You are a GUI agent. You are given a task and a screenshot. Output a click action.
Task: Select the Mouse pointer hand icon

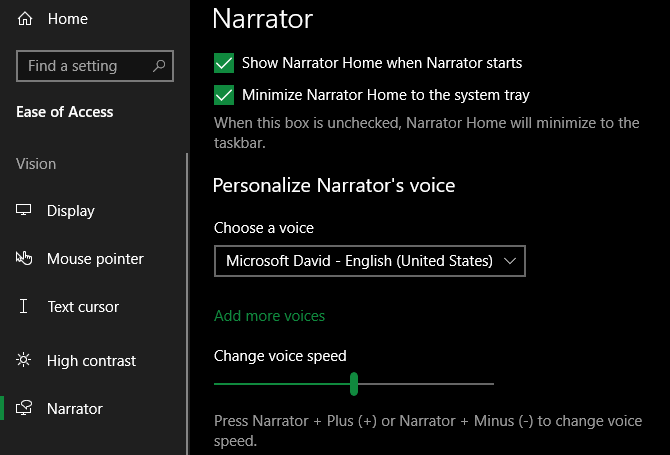click(24, 258)
